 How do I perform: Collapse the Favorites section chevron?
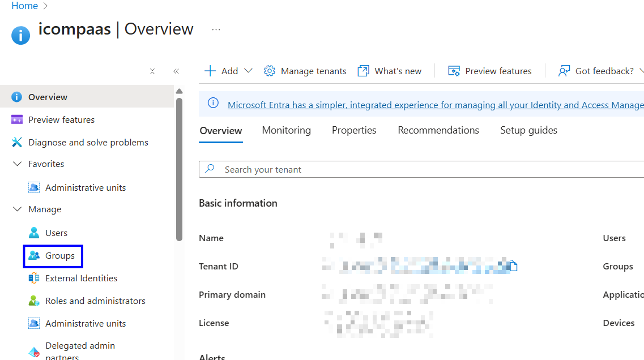coord(17,164)
